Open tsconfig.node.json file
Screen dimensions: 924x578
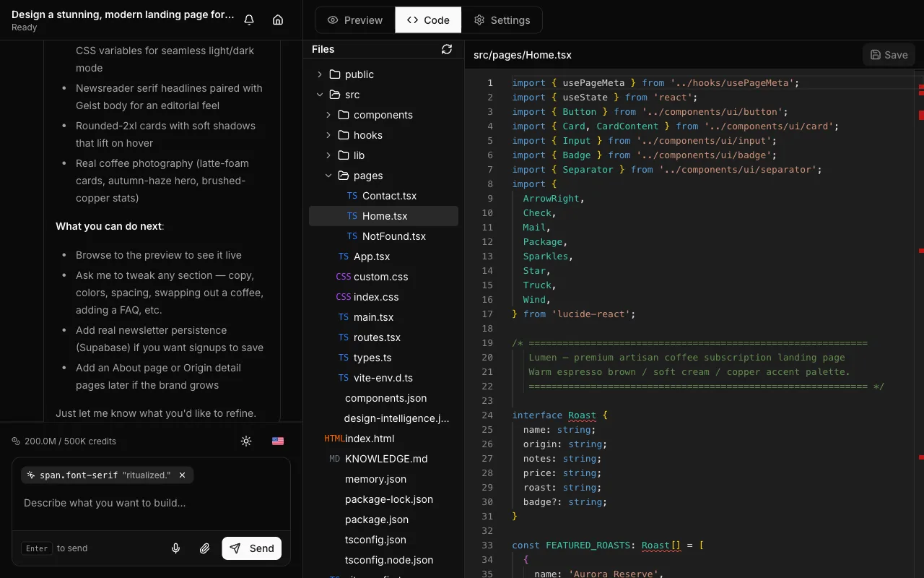coord(383,560)
